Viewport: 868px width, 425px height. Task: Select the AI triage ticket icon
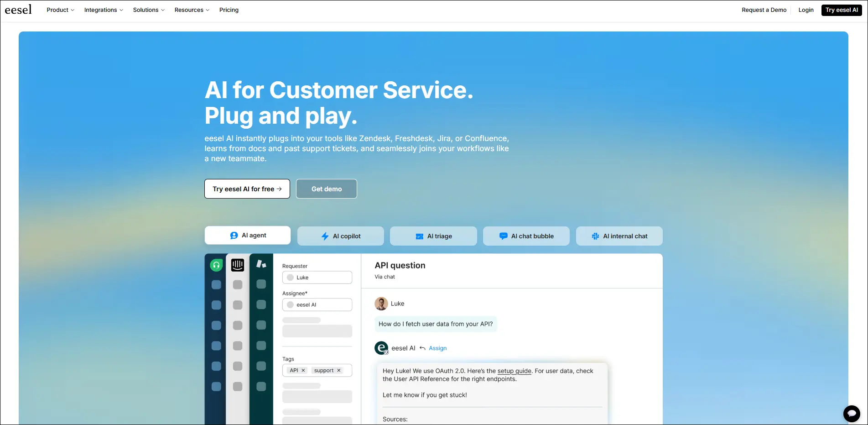pos(419,236)
